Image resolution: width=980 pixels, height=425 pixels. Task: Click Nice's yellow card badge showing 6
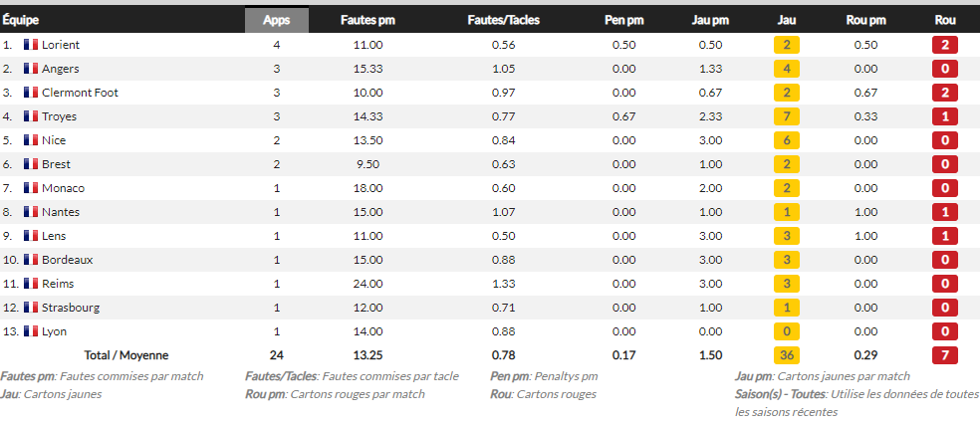click(786, 140)
